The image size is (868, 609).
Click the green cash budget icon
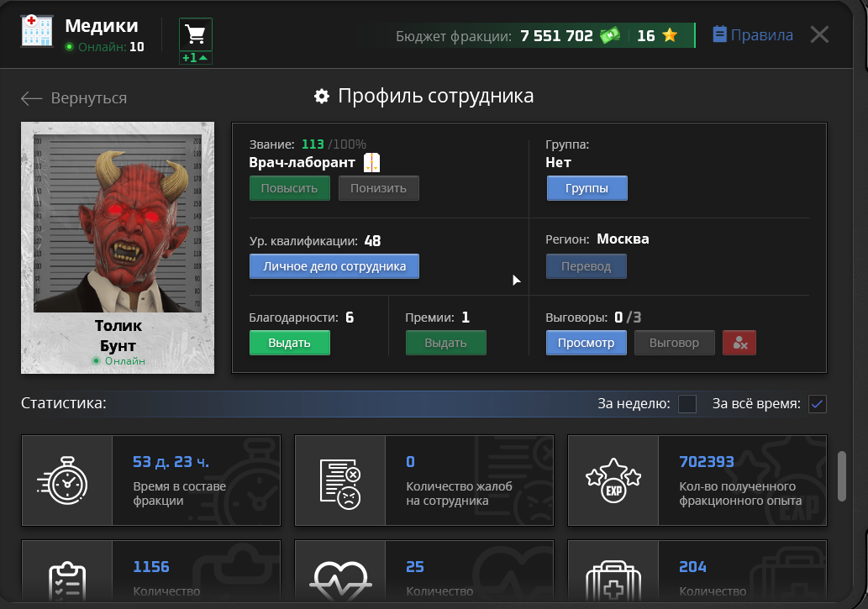pos(610,35)
